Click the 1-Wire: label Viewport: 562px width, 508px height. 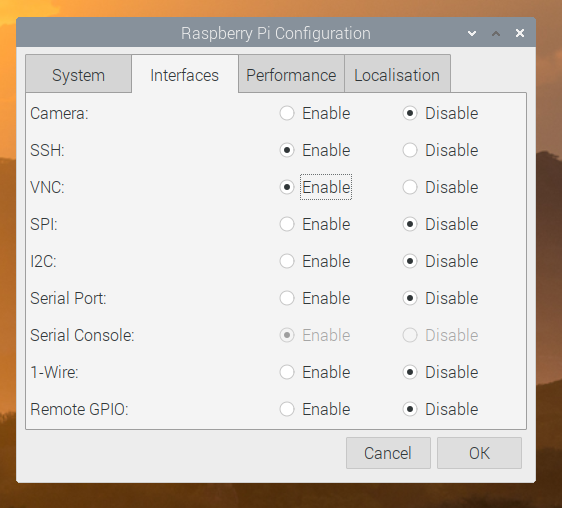pos(54,372)
